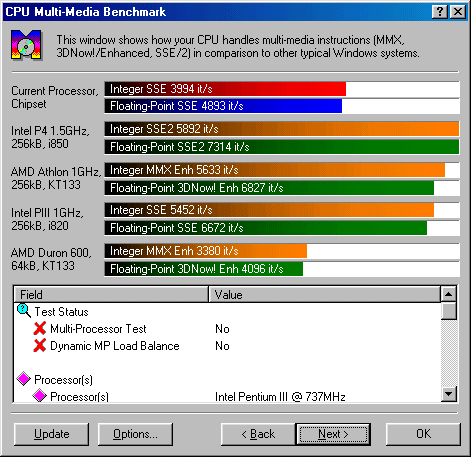This screenshot has height=457, width=471.
Task: Click the AMD Athlon 1GHz, 256kB, KT133 label
Action: (56, 178)
